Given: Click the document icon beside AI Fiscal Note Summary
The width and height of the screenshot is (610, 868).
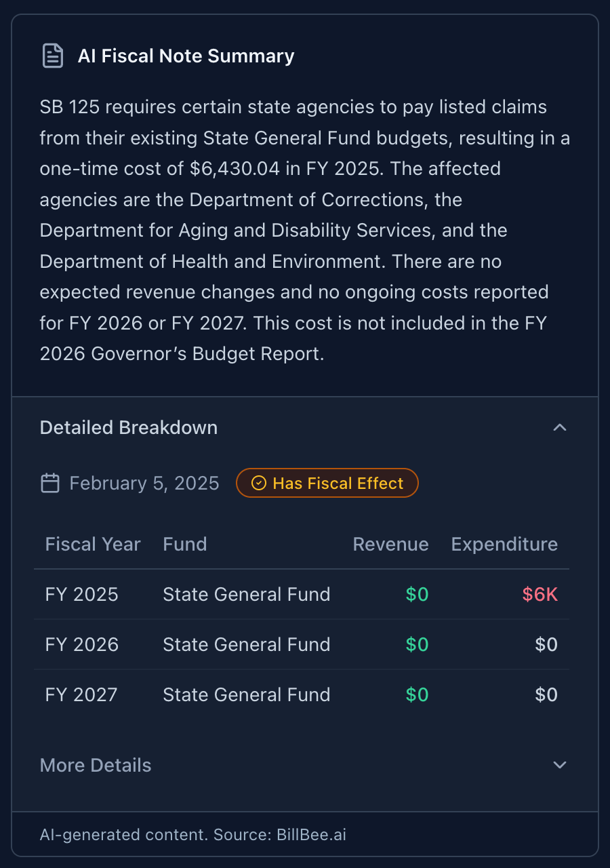Looking at the screenshot, I should click(x=53, y=56).
